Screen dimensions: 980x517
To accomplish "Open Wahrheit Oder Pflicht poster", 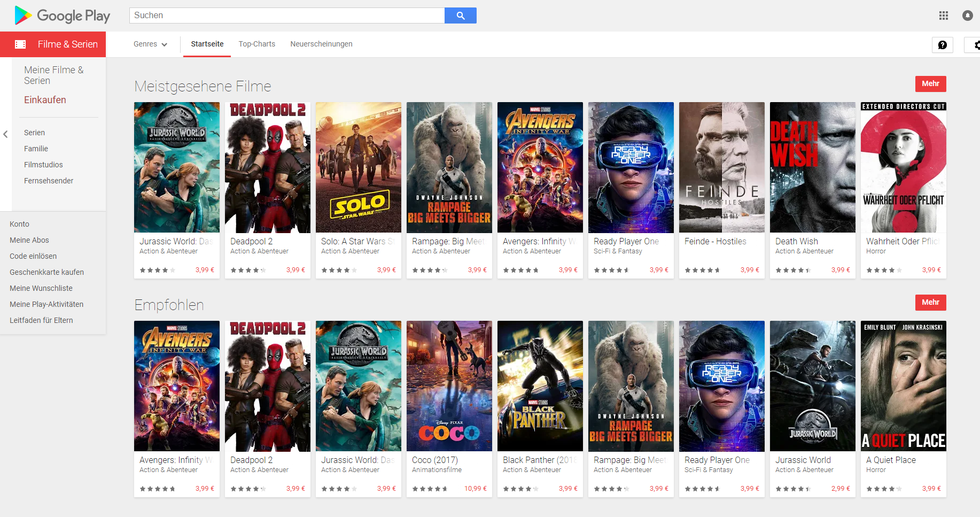I will pyautogui.click(x=904, y=167).
